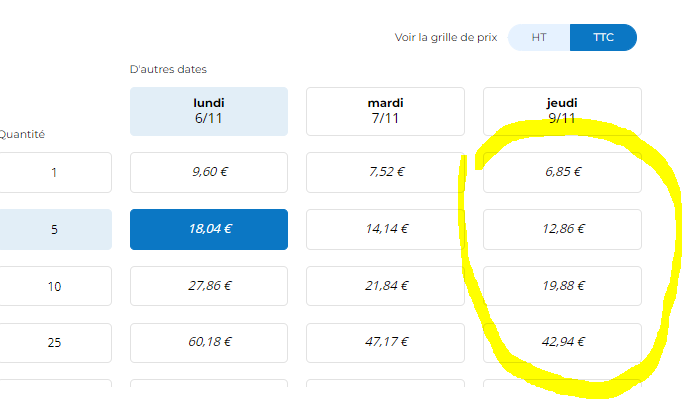Pick the 27,86 € price cell
This screenshot has height=399, width=682.
coord(209,286)
